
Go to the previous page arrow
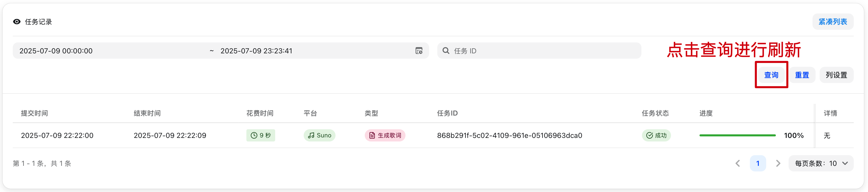click(738, 163)
